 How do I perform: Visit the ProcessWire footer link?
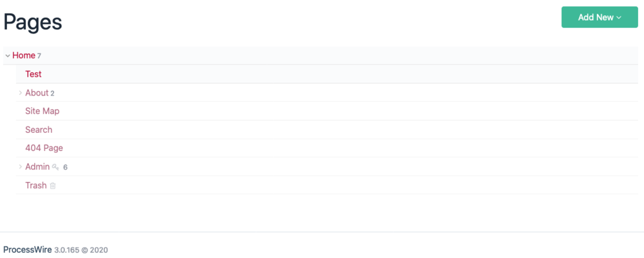[28, 249]
